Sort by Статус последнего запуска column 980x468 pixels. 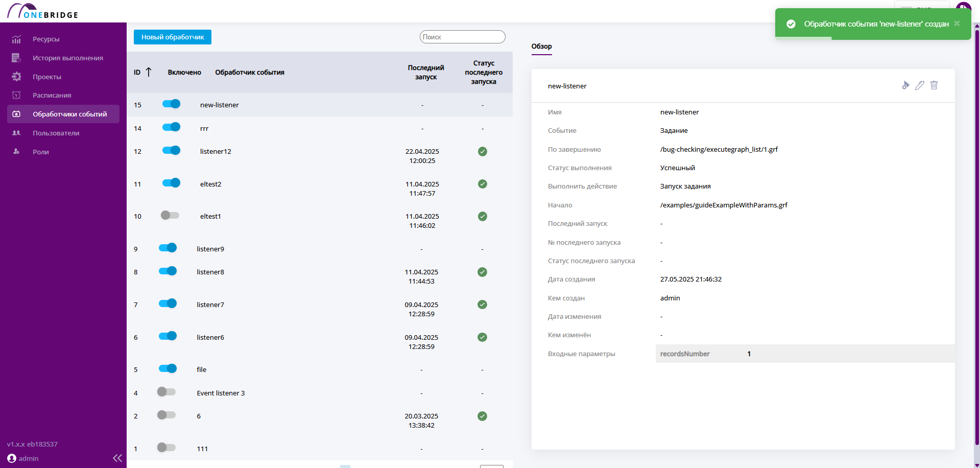click(x=484, y=72)
